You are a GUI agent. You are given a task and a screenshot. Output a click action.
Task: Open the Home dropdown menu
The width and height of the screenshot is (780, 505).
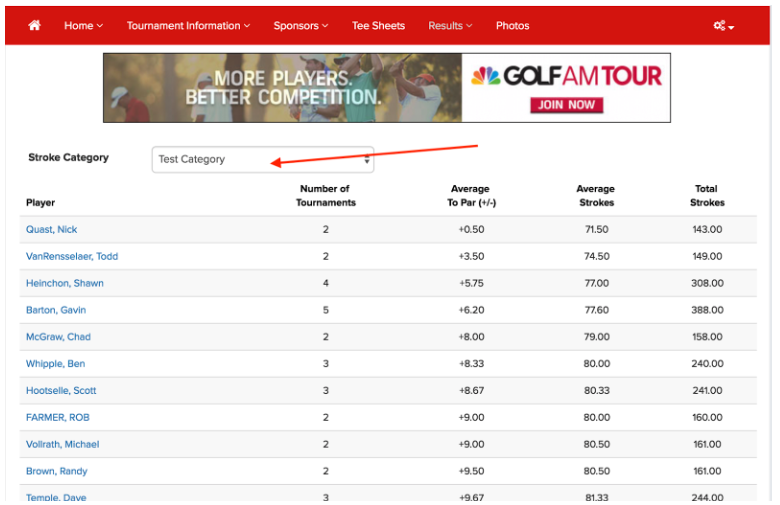pyautogui.click(x=83, y=26)
